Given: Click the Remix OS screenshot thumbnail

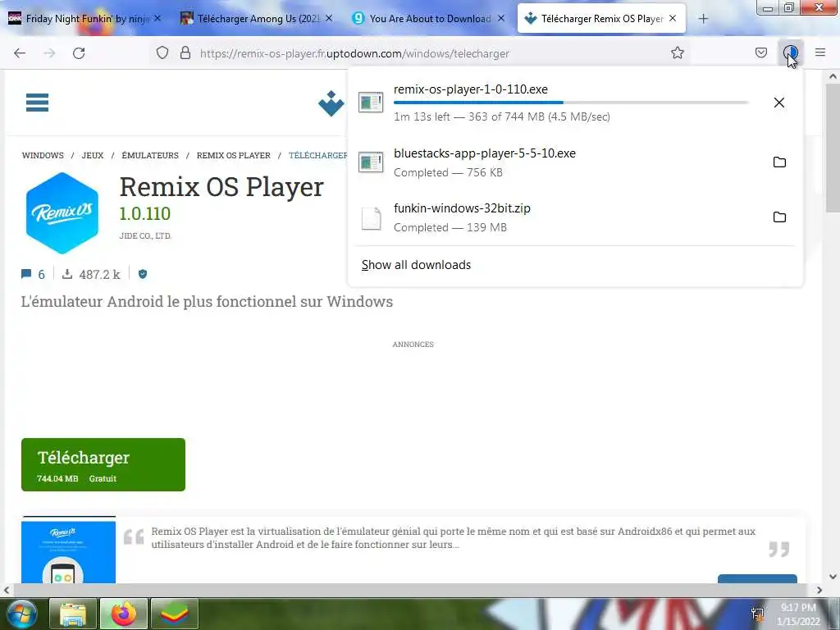Looking at the screenshot, I should [x=69, y=550].
